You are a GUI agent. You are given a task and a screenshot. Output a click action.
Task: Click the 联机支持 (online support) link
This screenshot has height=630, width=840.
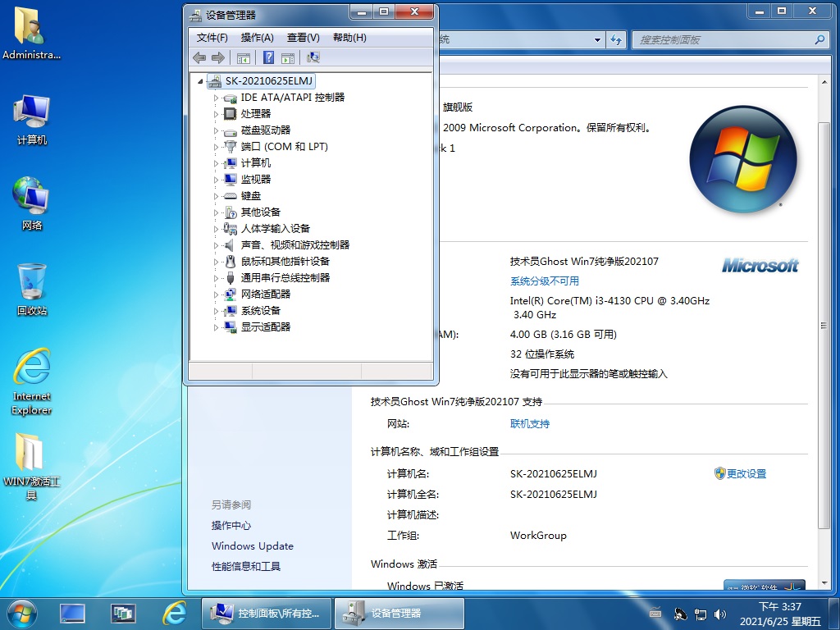point(530,424)
